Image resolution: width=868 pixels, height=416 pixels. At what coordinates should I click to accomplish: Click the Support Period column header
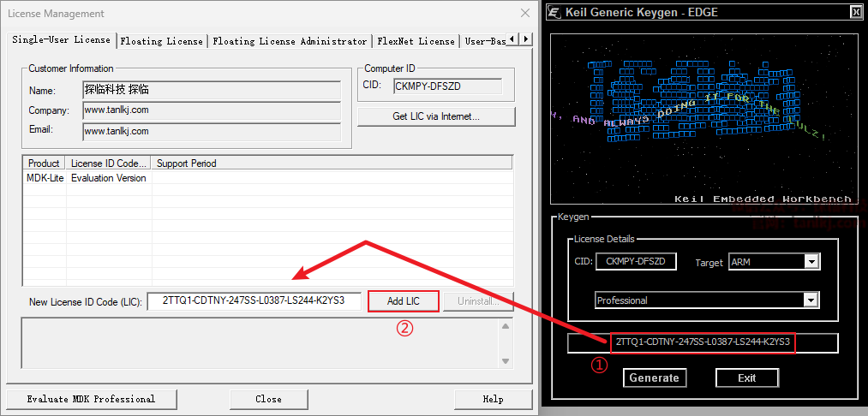[332, 163]
